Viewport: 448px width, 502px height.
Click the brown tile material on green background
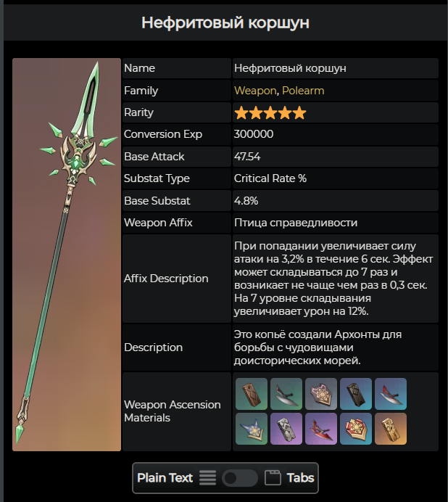[x=252, y=394]
